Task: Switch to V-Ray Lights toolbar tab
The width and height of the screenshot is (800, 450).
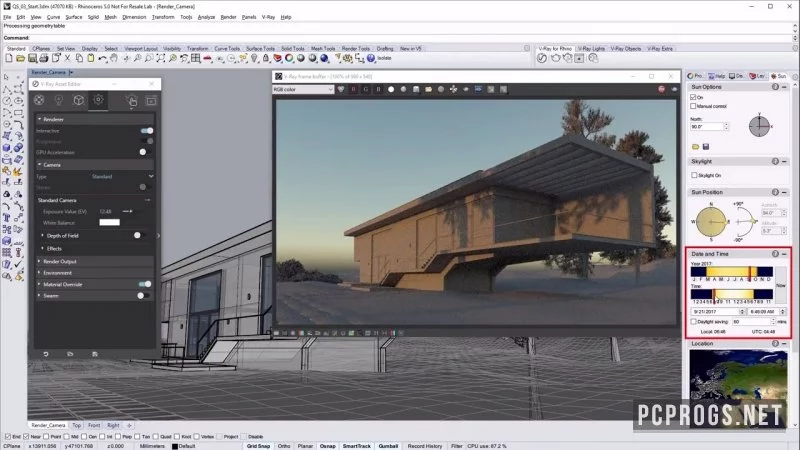Action: tap(591, 48)
